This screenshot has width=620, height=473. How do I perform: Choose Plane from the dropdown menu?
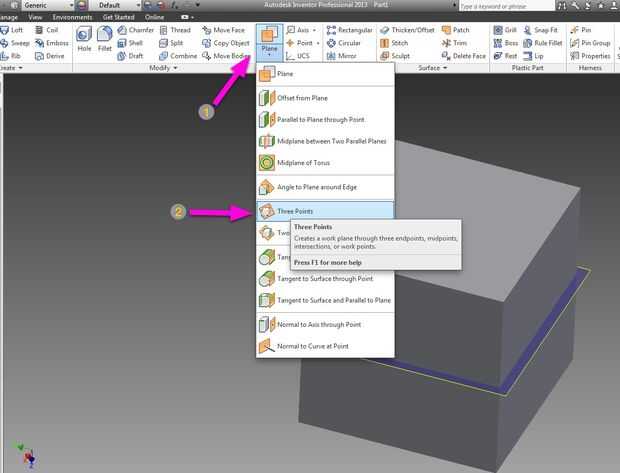point(325,74)
